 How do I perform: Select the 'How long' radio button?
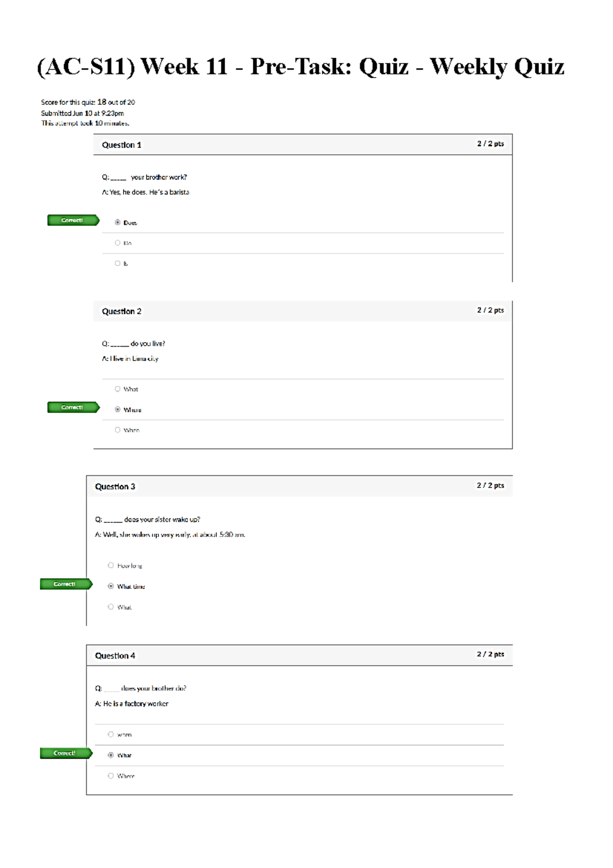111,565
